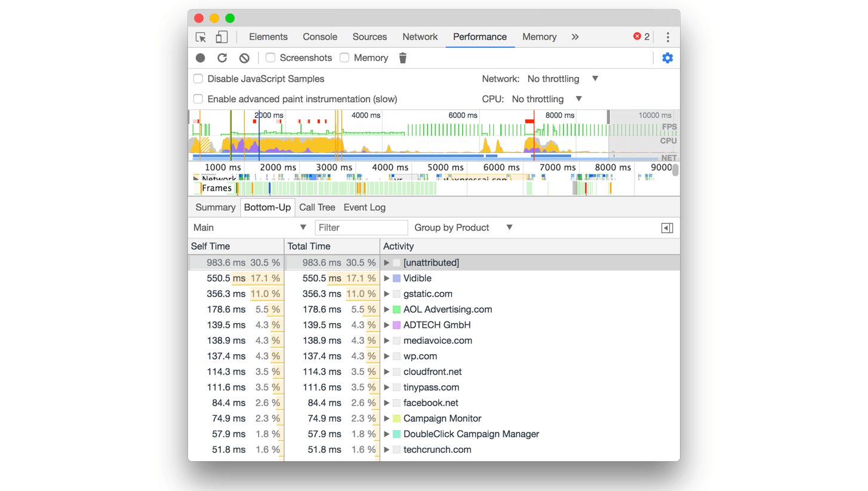Expand the techcrunch.com row
Image resolution: width=868 pixels, height=491 pixels.
[x=387, y=449]
